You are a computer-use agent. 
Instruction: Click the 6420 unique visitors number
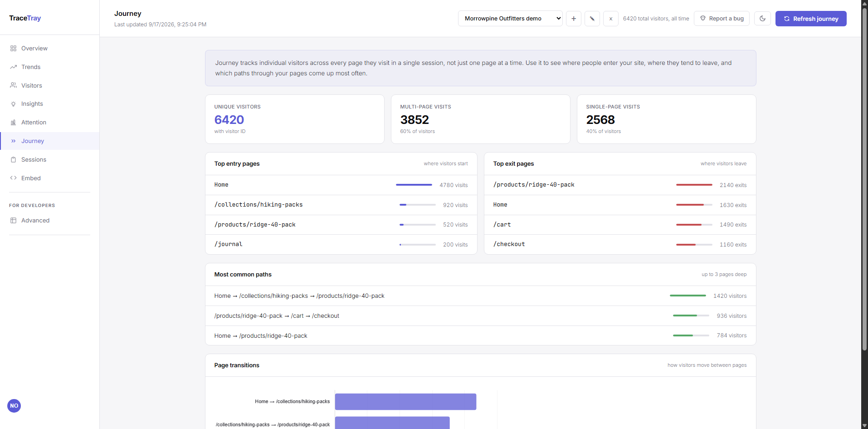coord(229,120)
